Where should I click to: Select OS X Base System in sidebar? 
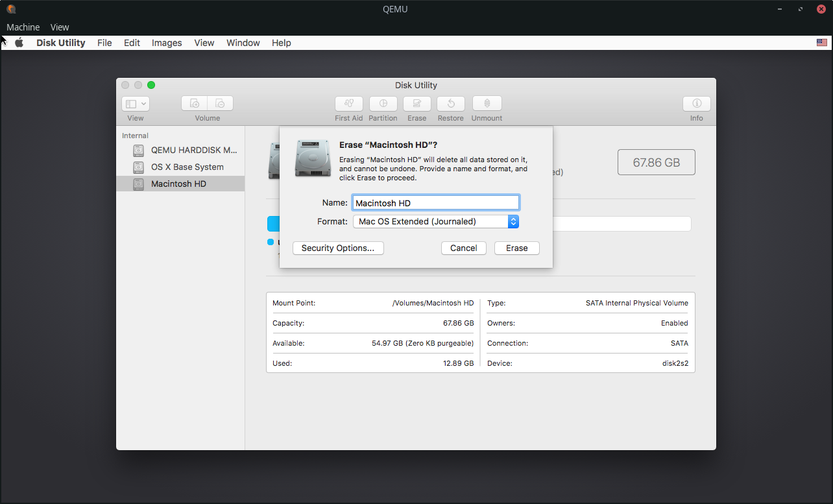tap(180, 167)
